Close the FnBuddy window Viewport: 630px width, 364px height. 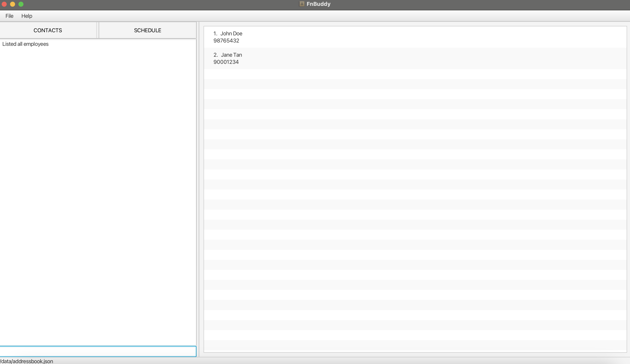(x=4, y=4)
